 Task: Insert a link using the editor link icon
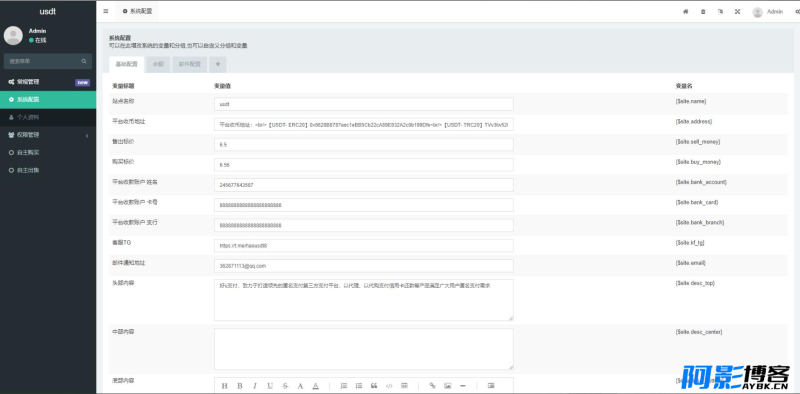(433, 386)
